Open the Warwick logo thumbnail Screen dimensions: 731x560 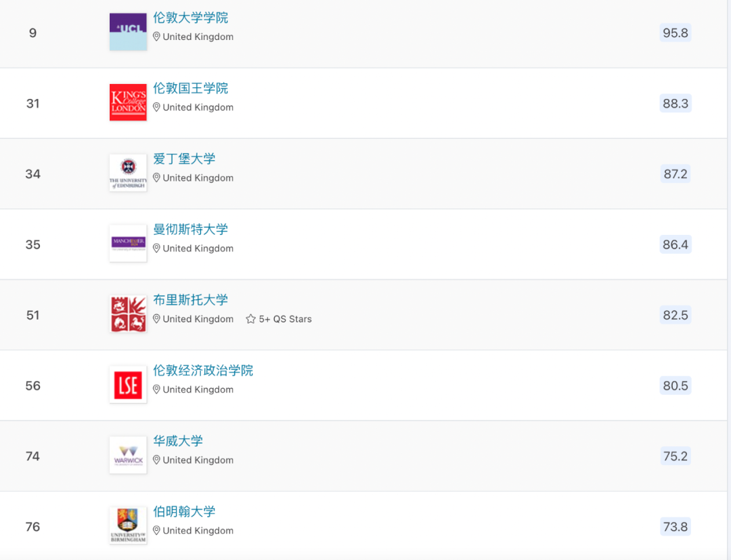pos(128,455)
